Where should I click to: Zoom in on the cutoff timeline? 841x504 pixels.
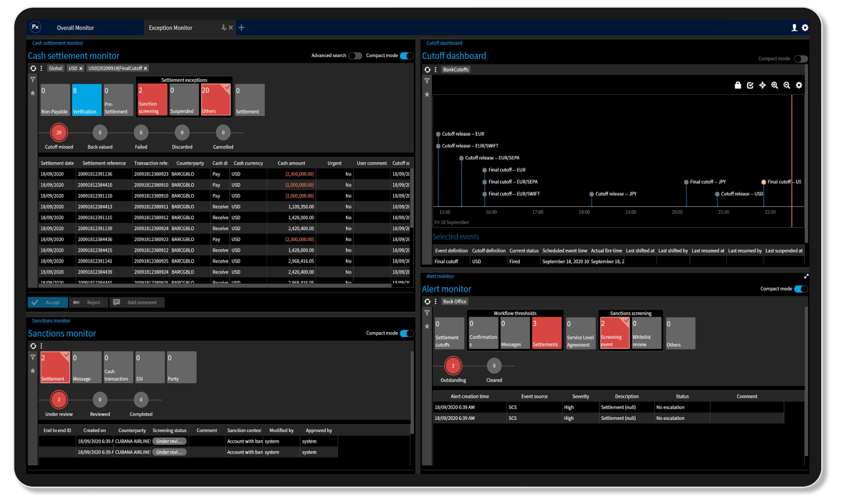(x=774, y=85)
